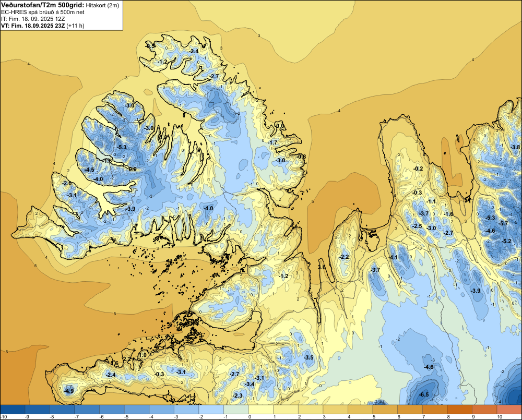This screenshot has height=420, width=522.
Task: Click the -2.5 temperature value on the map
Action: 418,226
